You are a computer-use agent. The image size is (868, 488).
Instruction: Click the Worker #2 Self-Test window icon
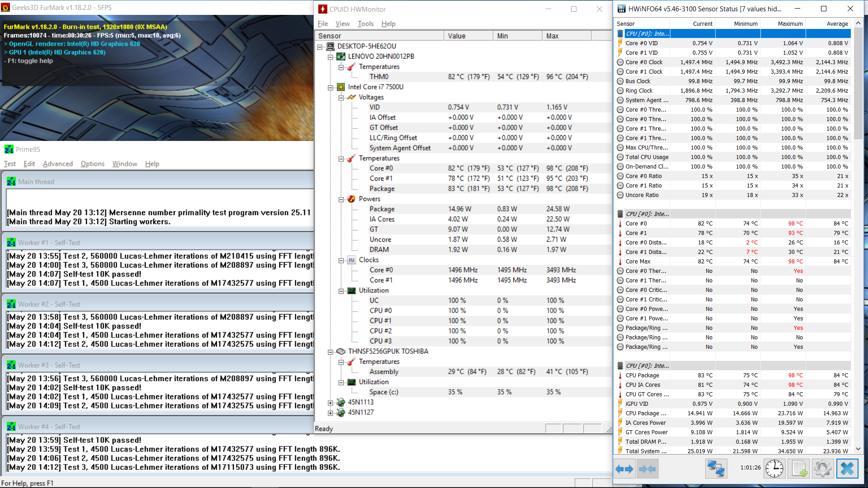[x=11, y=304]
